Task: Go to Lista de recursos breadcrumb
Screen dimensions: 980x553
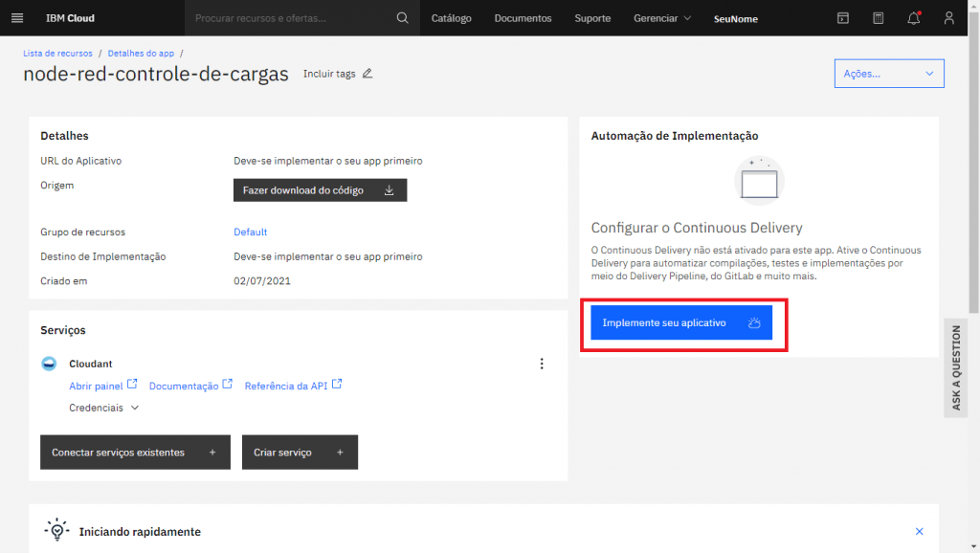Action: (57, 54)
